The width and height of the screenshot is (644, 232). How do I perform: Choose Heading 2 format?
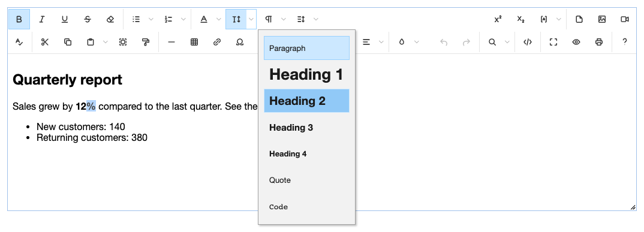tap(307, 101)
